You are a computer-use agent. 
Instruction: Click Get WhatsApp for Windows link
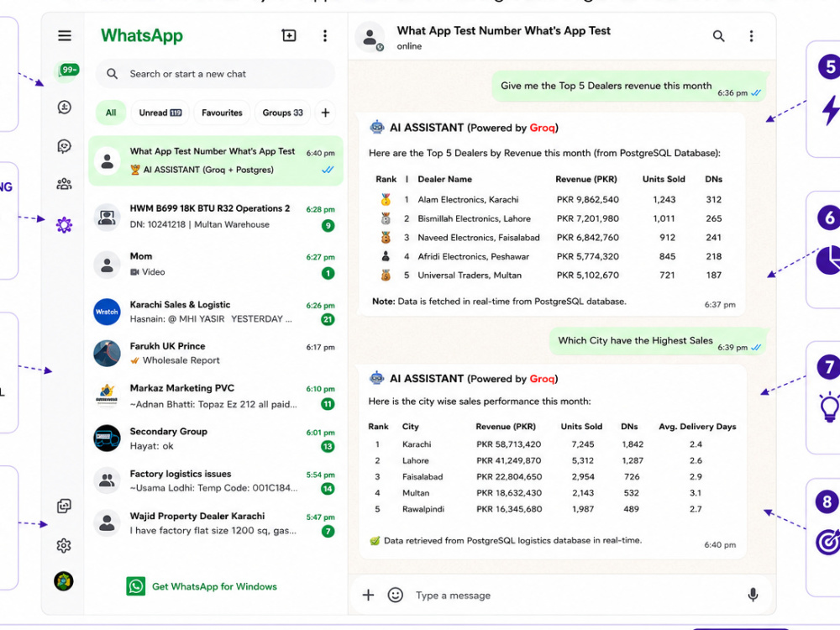click(214, 586)
